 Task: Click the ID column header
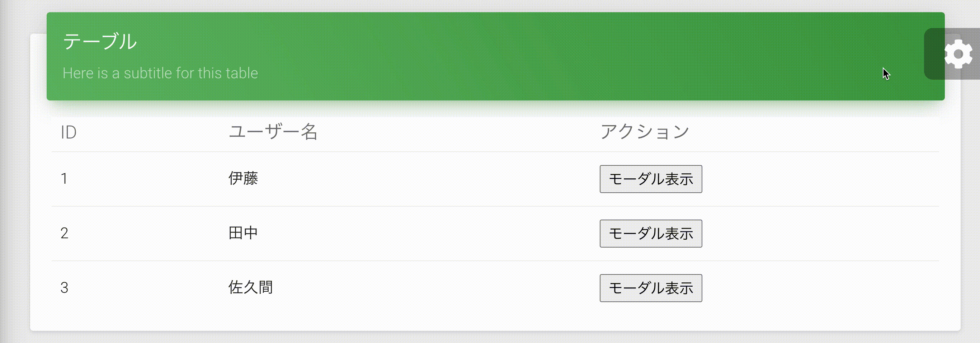pyautogui.click(x=69, y=132)
